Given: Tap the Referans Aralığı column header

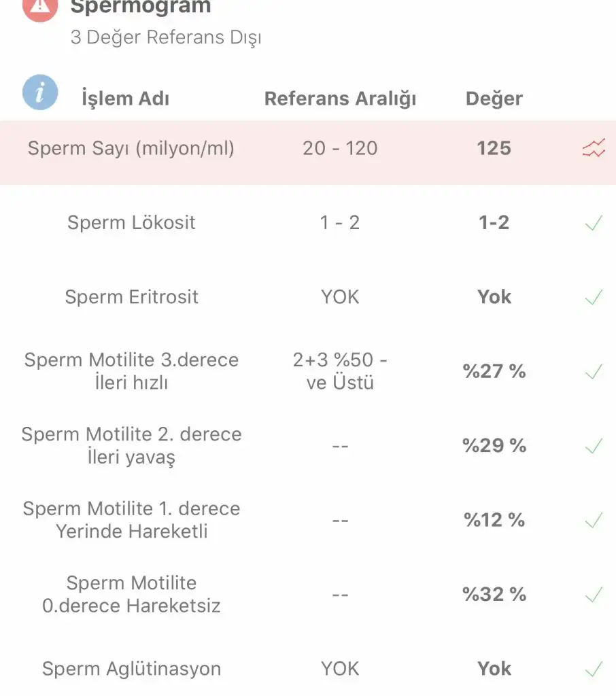Looking at the screenshot, I should point(340,99).
